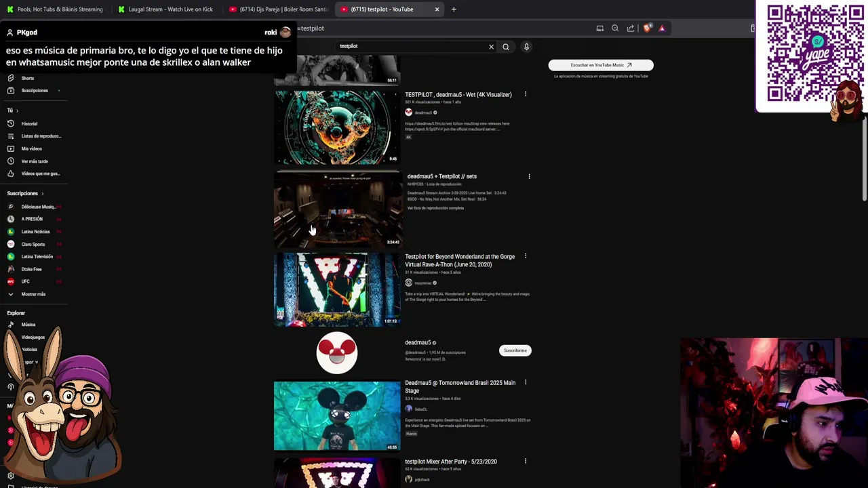Open the Música explore icon

click(10, 325)
